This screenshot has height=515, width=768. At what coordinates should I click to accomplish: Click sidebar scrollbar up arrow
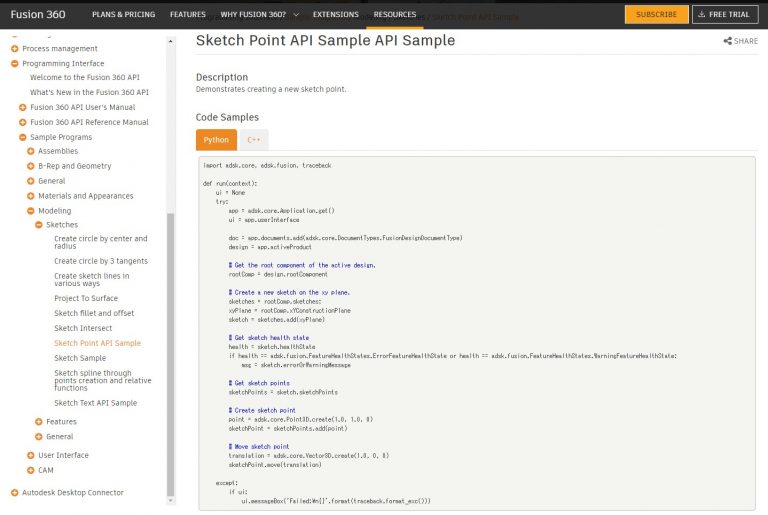click(170, 42)
